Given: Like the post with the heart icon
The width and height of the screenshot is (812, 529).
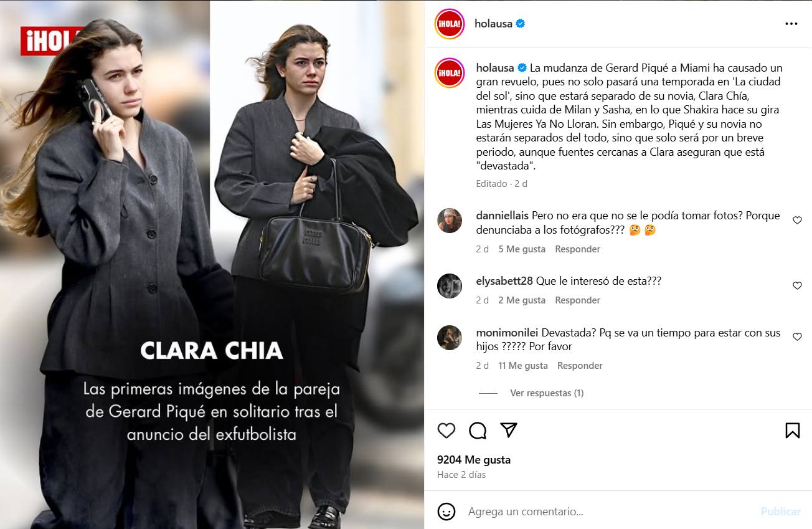Looking at the screenshot, I should (x=446, y=431).
